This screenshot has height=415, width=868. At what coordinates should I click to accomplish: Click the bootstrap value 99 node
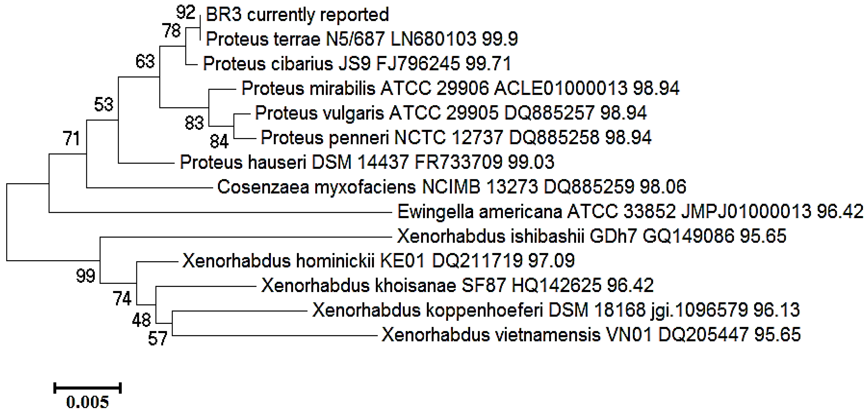(86, 276)
